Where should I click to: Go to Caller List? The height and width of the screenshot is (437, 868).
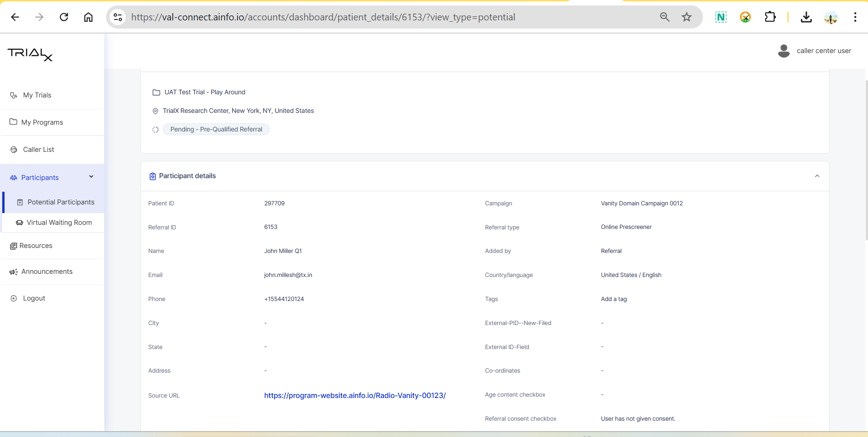tap(39, 150)
